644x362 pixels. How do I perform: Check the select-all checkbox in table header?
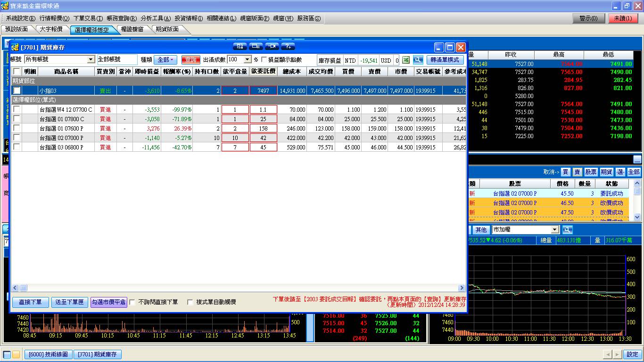coord(17,72)
